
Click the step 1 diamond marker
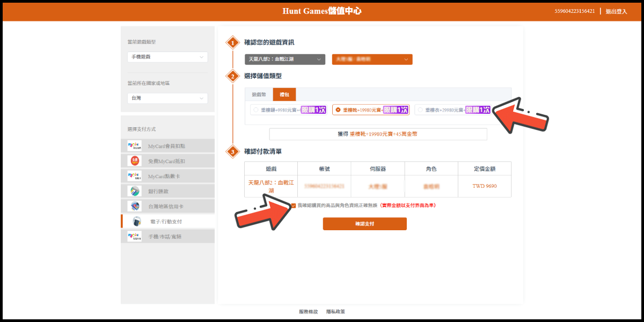tap(232, 42)
